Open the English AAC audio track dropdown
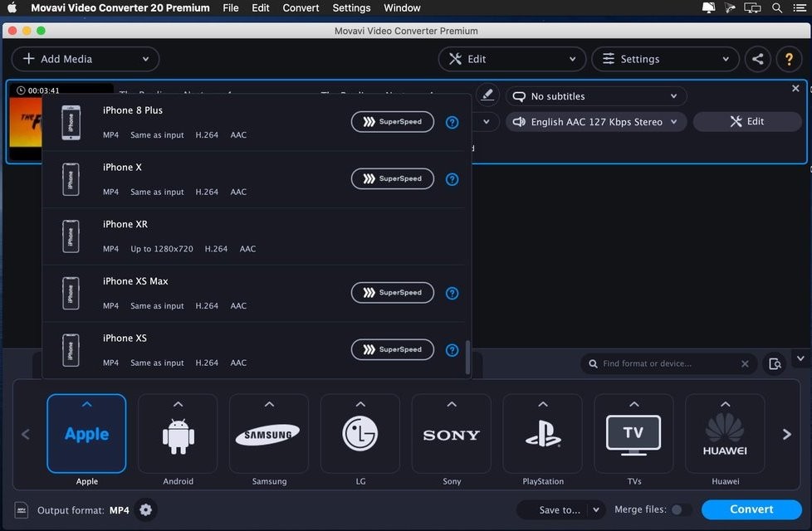Screen dimensions: 812x531 click(x=596, y=122)
